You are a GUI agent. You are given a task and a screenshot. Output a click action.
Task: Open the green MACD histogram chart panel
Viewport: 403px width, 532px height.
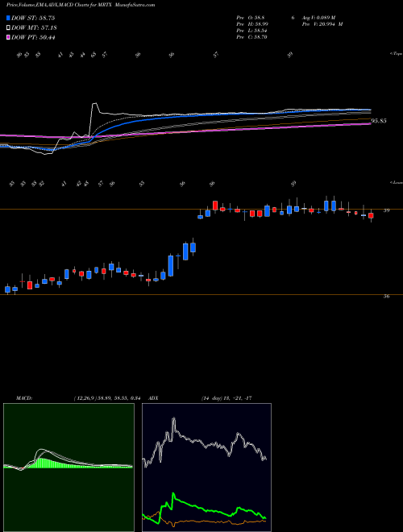[69, 468]
